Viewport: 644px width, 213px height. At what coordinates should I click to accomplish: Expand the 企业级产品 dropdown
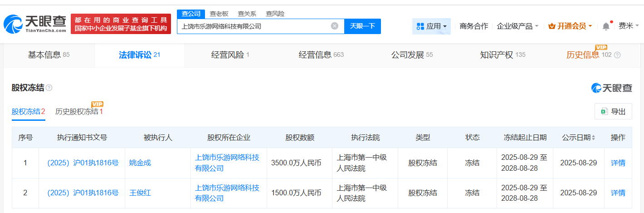click(x=517, y=26)
